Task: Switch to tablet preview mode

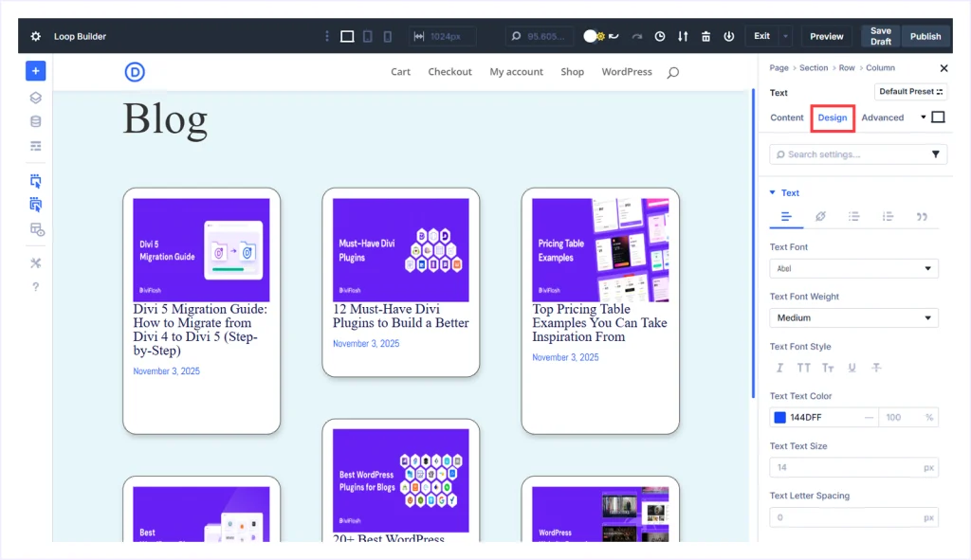Action: tap(367, 36)
